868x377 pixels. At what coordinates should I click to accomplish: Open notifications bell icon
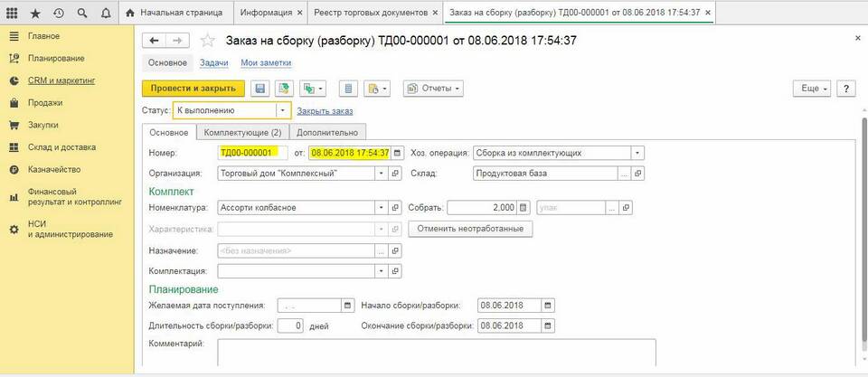106,14
